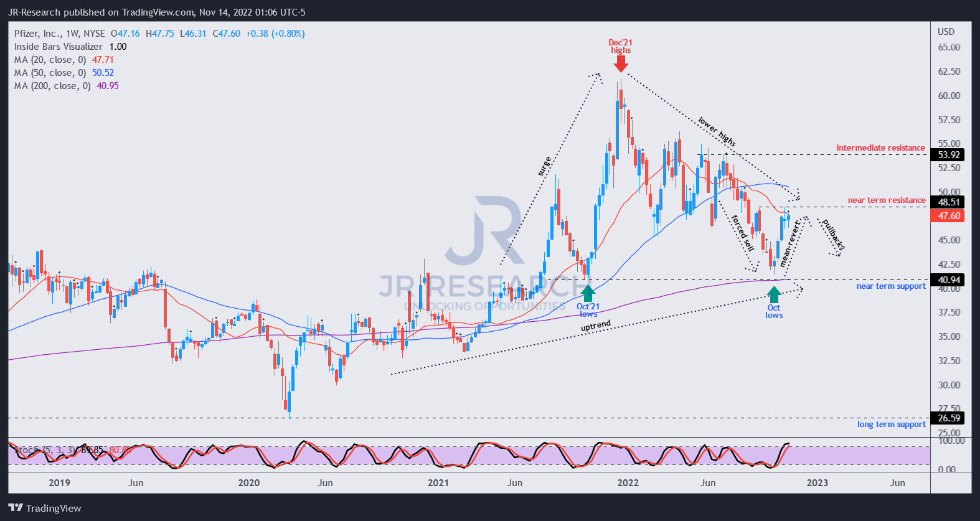This screenshot has width=980, height=521.
Task: Click the Oct'21 lows text label
Action: (x=588, y=310)
